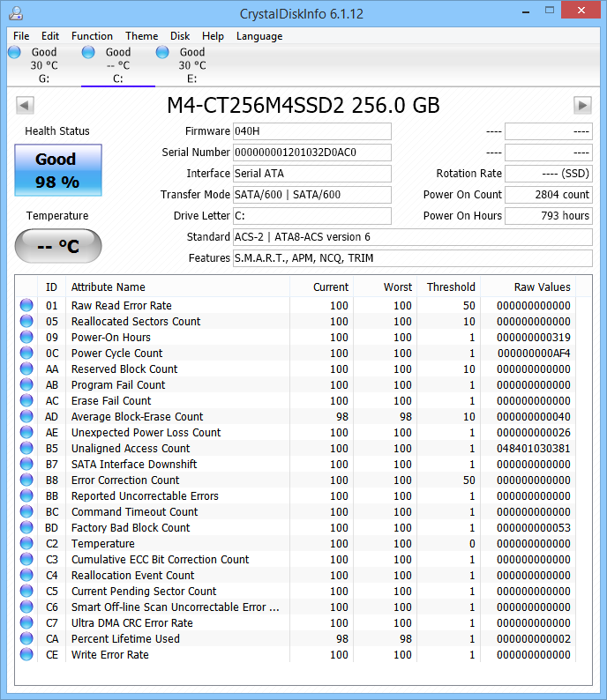Image resolution: width=607 pixels, height=700 pixels.
Task: Click status icon for Smart Off-line Scan row
Action: click(26, 607)
